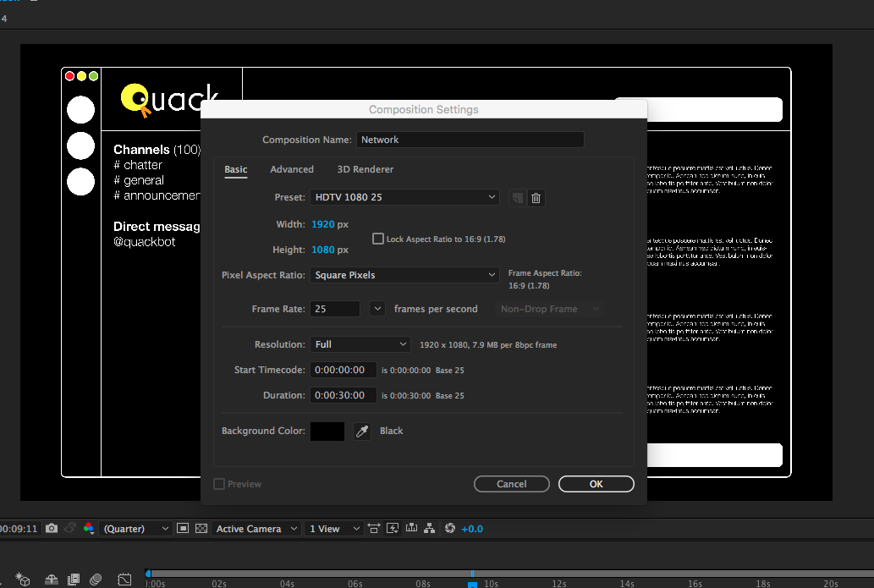874x588 pixels.
Task: Delete the preset with the trash icon
Action: click(536, 198)
